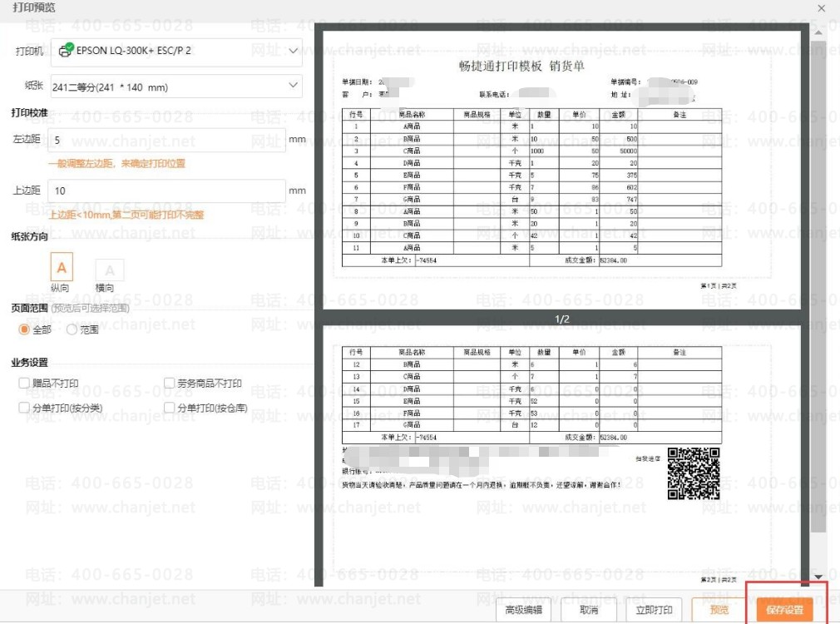Click the 备注 header on page two
Screen dimensions: 840x624
679,352
